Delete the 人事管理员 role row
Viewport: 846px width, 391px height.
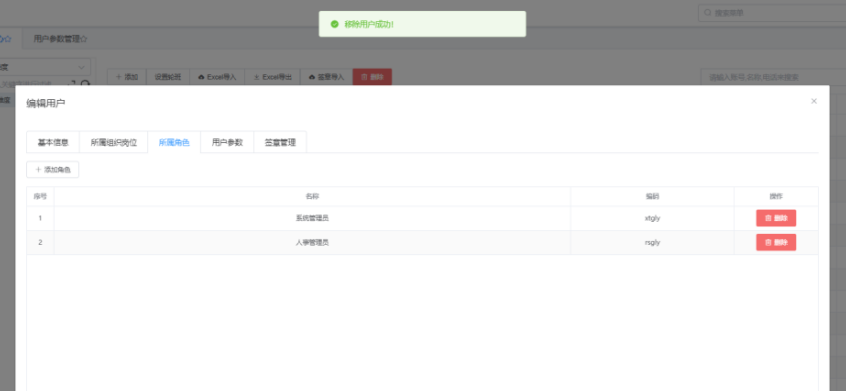pos(776,243)
